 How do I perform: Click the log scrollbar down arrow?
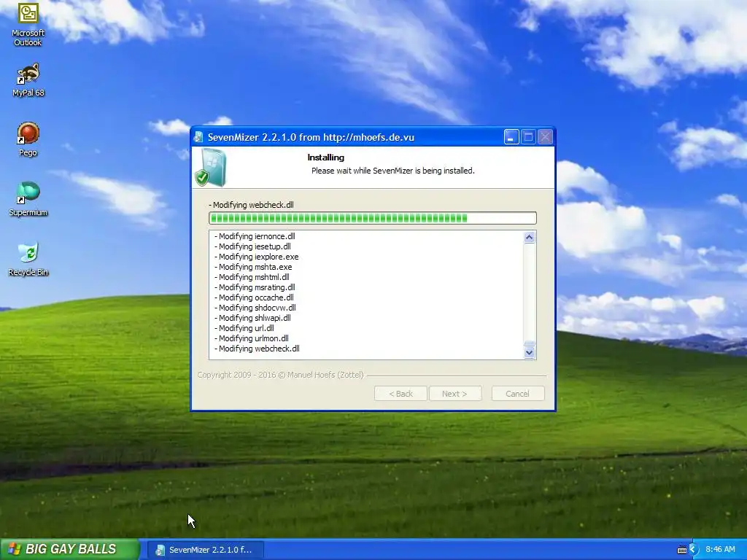coord(530,353)
